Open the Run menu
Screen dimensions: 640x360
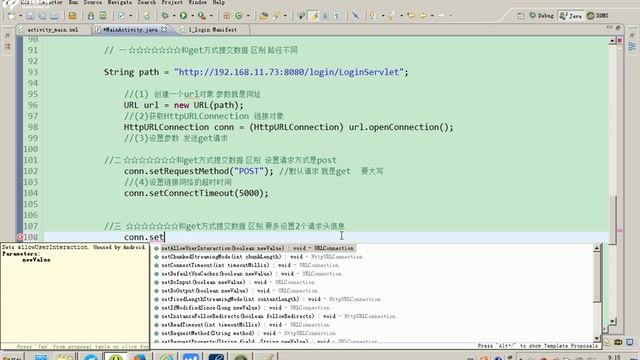coord(73,2)
